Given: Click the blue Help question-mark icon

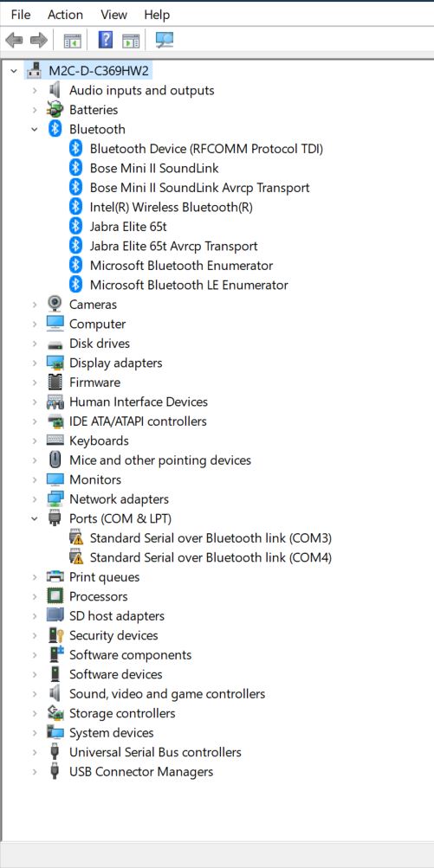Looking at the screenshot, I should pyautogui.click(x=106, y=40).
